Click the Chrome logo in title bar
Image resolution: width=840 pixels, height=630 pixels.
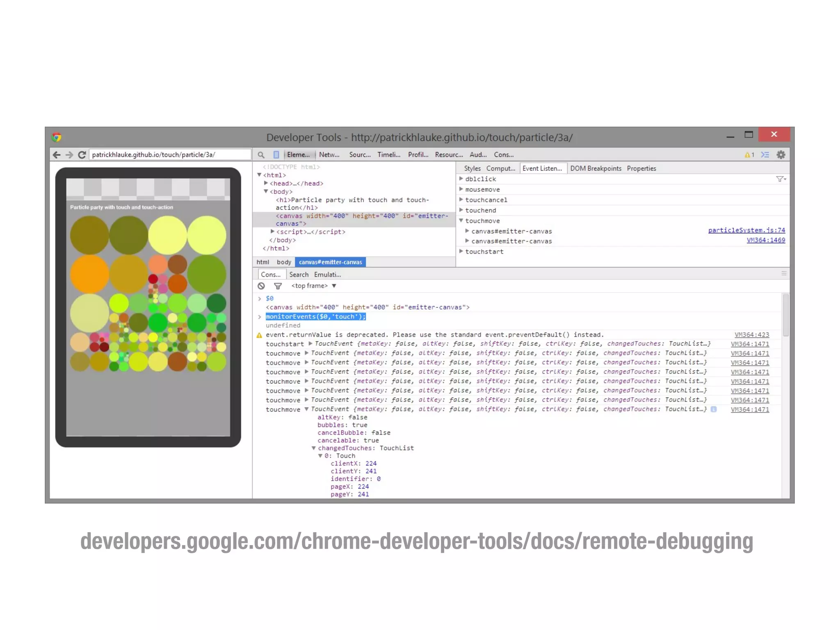pos(57,137)
